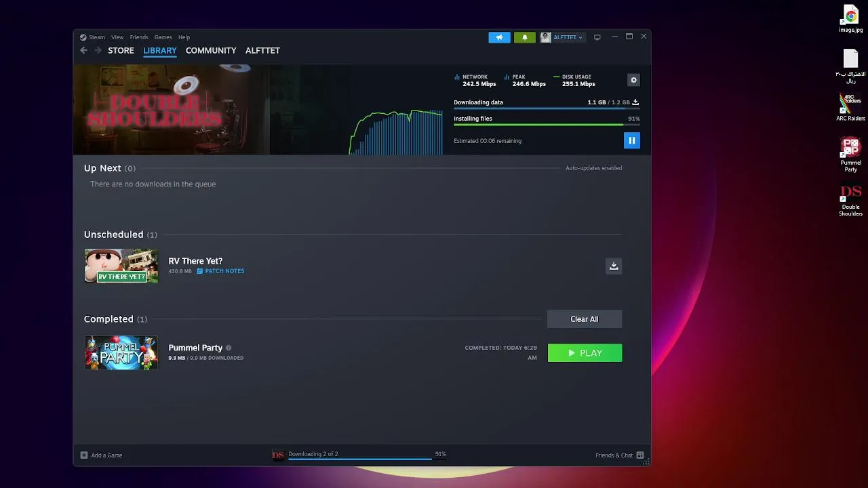Go back with the left arrow

[84, 50]
